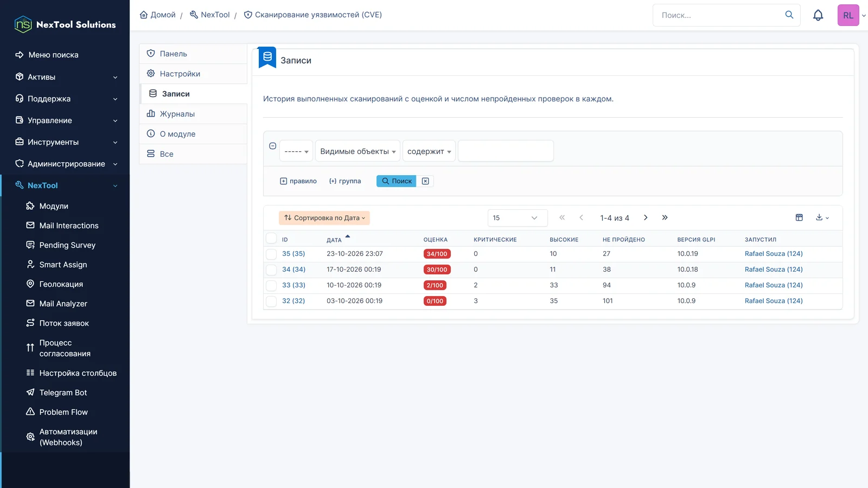Clear search with the X reset icon
The height and width of the screenshot is (488, 868).
[x=425, y=181]
